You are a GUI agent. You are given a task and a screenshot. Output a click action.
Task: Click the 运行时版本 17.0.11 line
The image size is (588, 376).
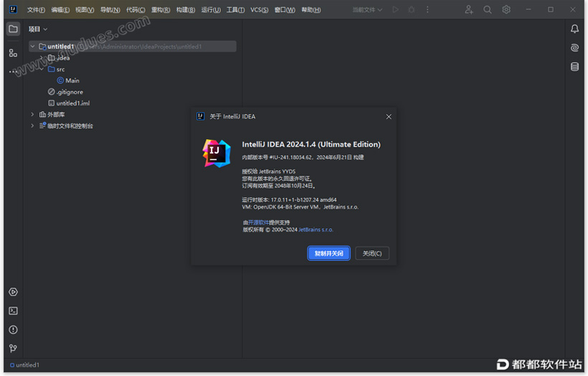tap(289, 200)
